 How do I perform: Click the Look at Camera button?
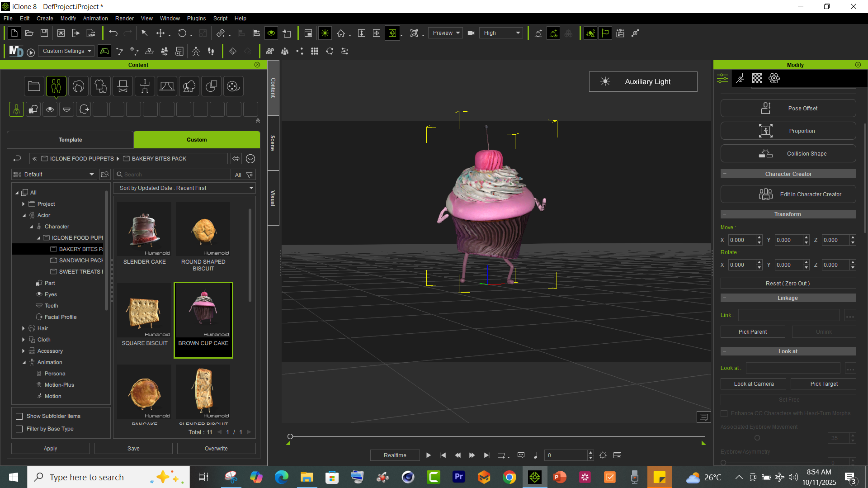[x=753, y=384]
